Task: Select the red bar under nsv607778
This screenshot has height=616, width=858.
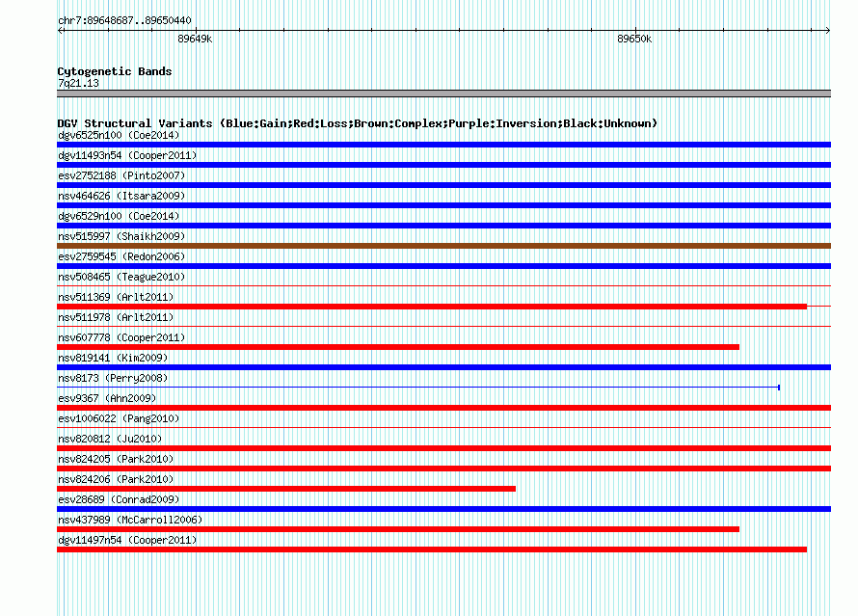Action: (398, 347)
